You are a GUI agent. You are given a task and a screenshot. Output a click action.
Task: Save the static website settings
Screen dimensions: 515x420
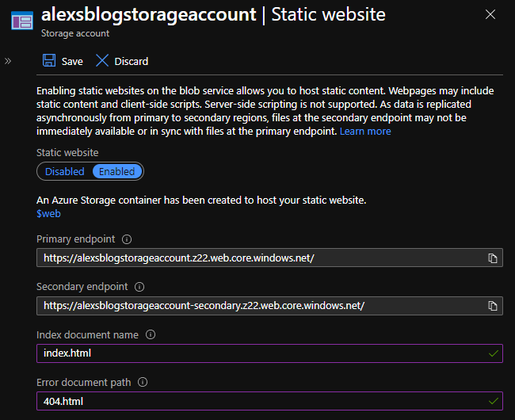point(63,61)
